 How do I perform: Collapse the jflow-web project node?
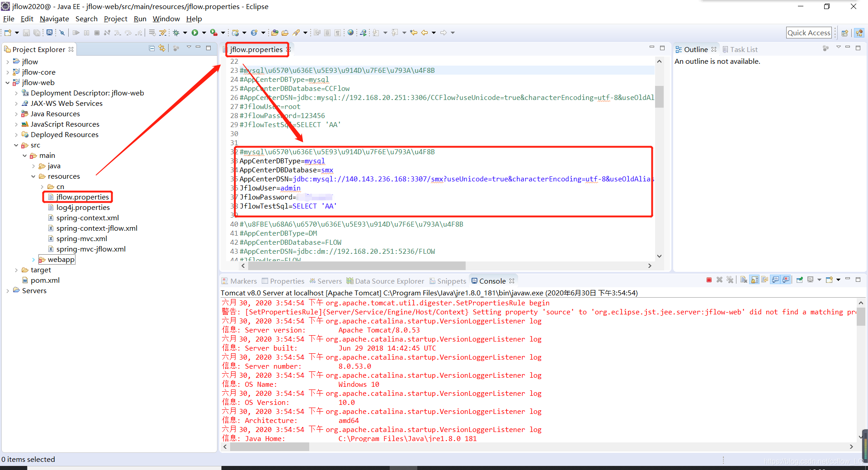tap(8, 83)
